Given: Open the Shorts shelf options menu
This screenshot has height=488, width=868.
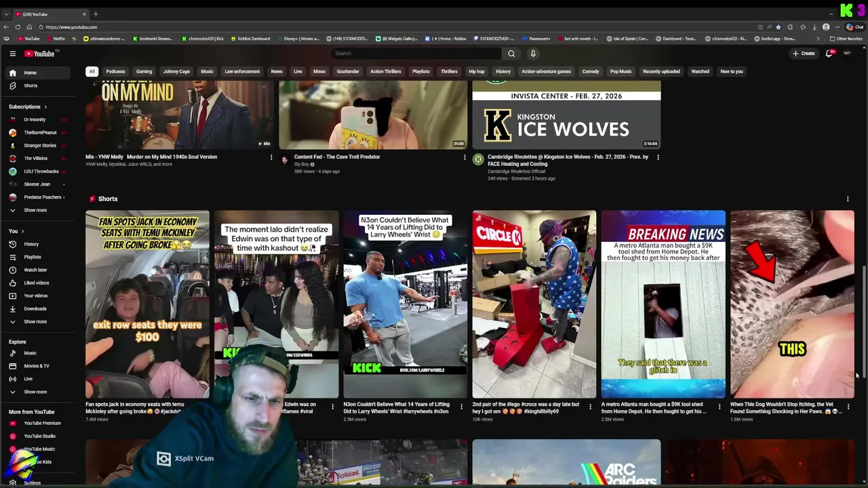Looking at the screenshot, I should tap(848, 199).
